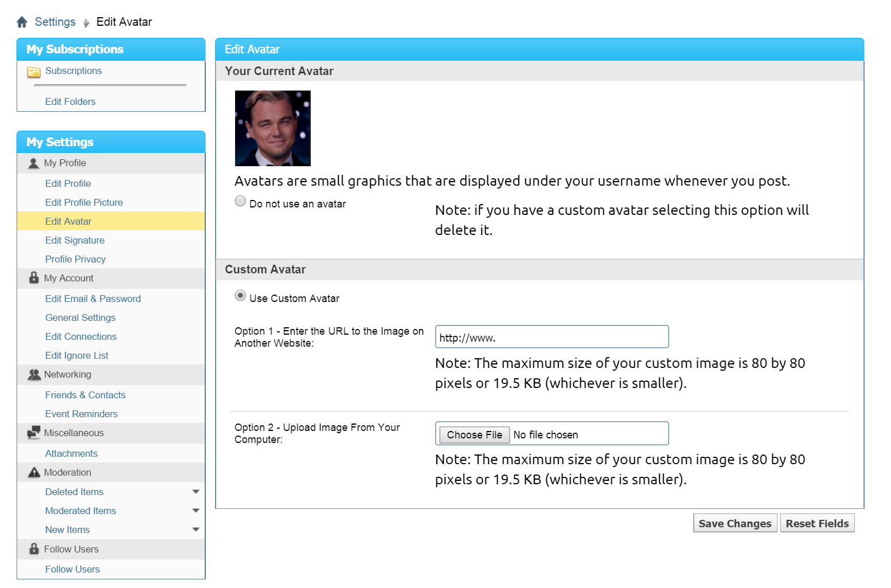Image resolution: width=891 pixels, height=588 pixels.
Task: Click the Reset Fields button
Action: click(817, 523)
